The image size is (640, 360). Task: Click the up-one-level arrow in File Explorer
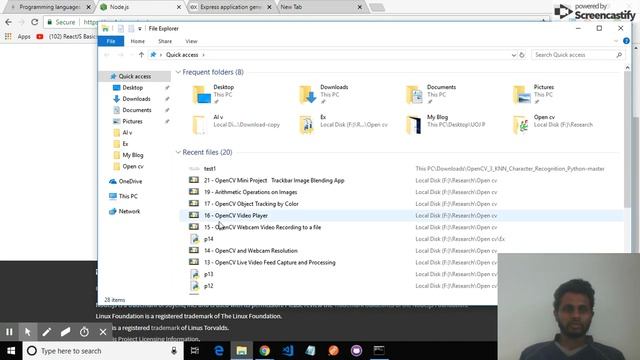141,55
